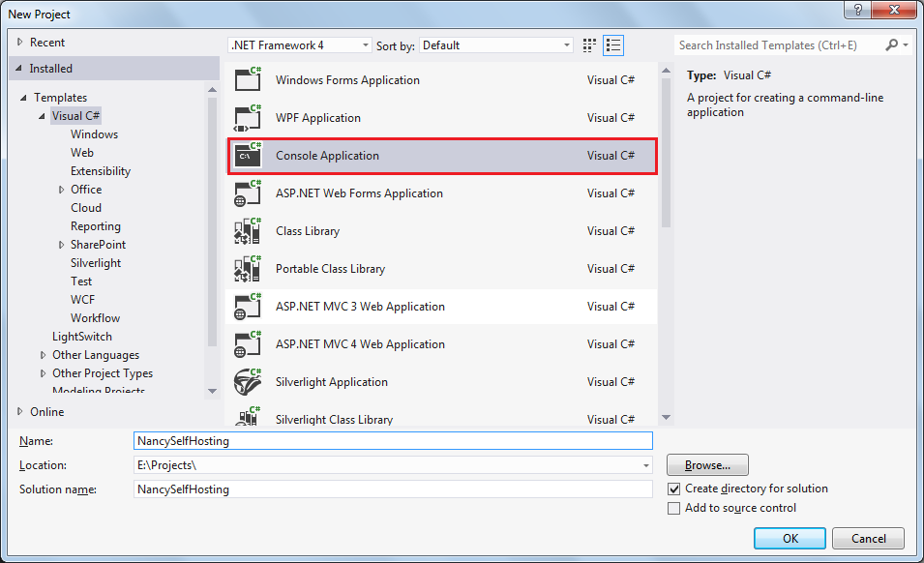Image resolution: width=924 pixels, height=563 pixels.
Task: Switch templates to small icons view
Action: [x=590, y=45]
